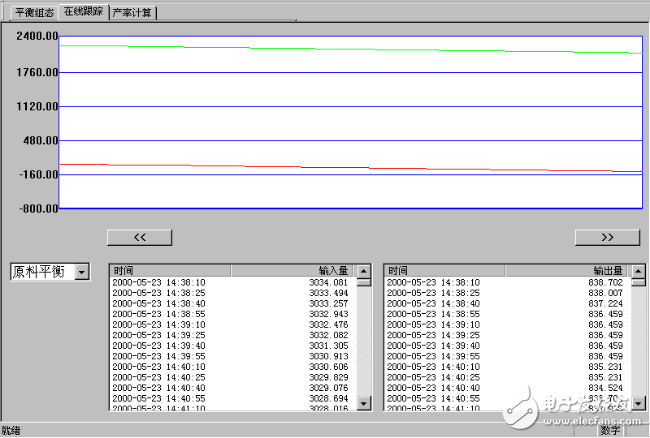This screenshot has width=650, height=438.
Task: Switch to the 平衡组态 tab
Action: click(x=32, y=12)
